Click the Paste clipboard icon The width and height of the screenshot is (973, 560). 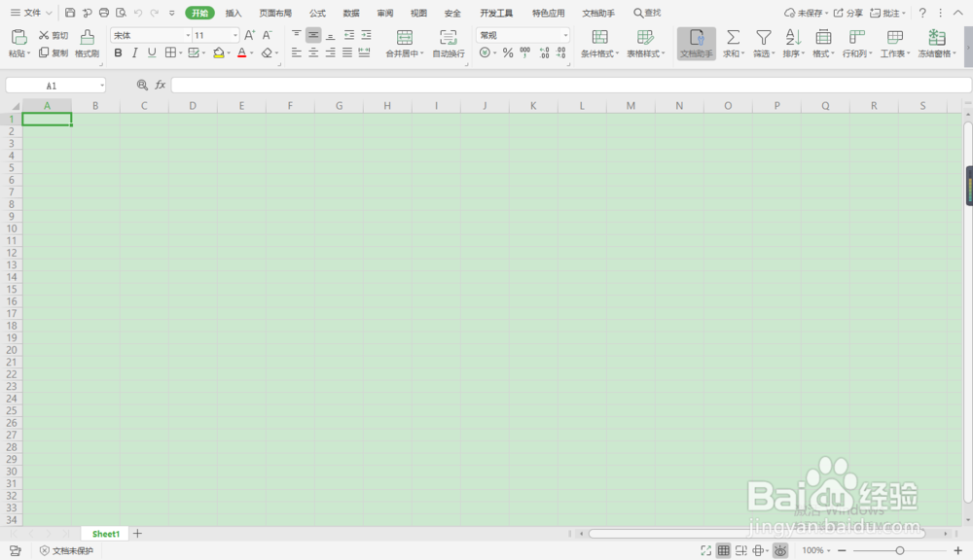tap(19, 38)
